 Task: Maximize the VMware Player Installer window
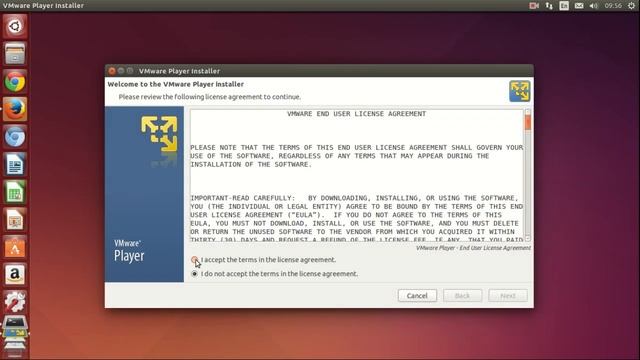[130, 71]
